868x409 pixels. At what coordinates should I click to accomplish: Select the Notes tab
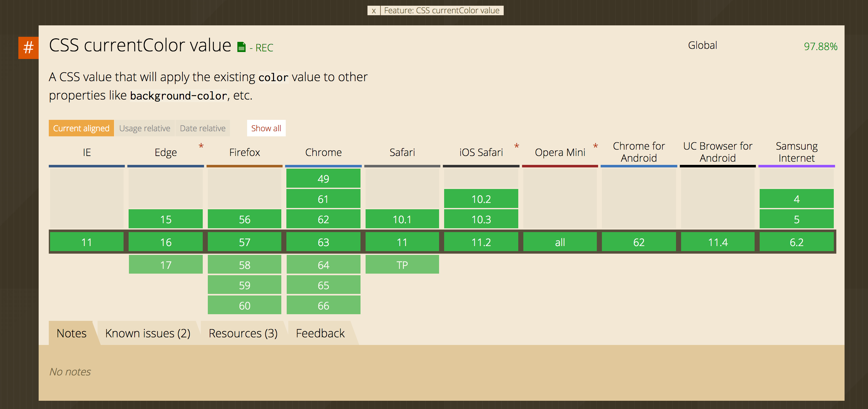[71, 333]
